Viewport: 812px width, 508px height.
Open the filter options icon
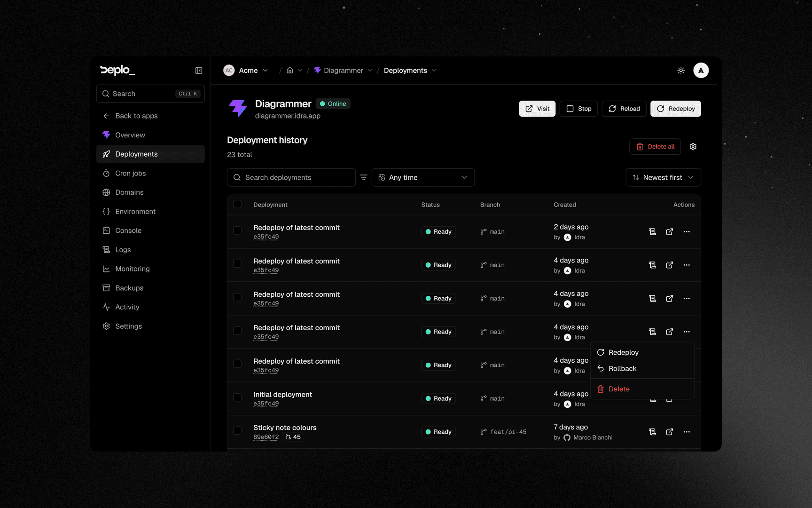point(364,177)
